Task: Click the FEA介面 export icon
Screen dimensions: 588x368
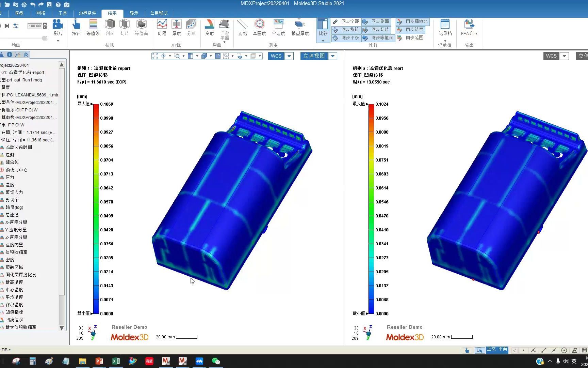Action: (x=469, y=27)
